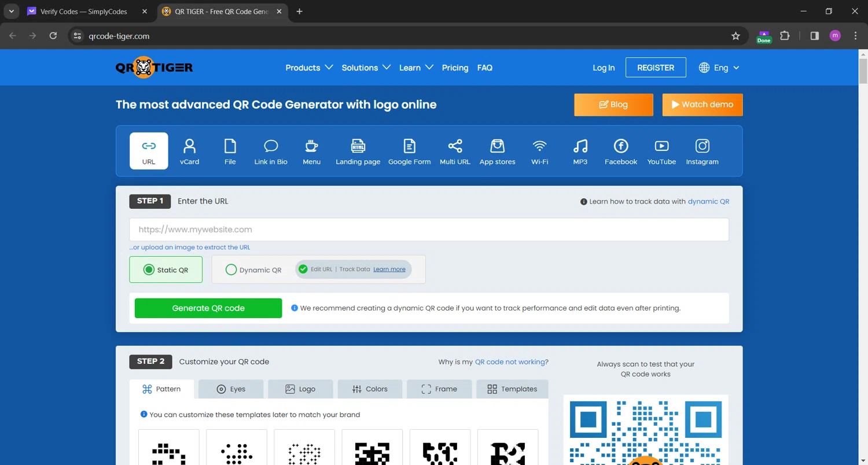Open the Pricing page
The width and height of the screenshot is (868, 465).
pyautogui.click(x=455, y=68)
